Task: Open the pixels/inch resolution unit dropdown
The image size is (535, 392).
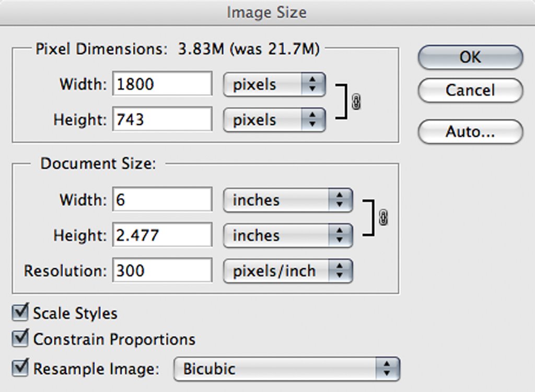Action: pos(288,271)
